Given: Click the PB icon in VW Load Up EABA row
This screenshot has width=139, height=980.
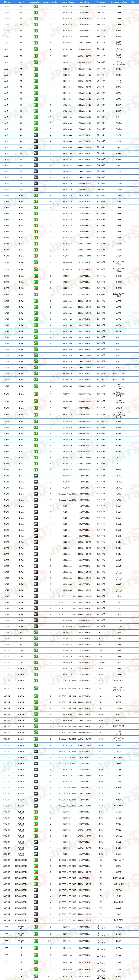Looking at the screenshot, I should tap(36, 942).
